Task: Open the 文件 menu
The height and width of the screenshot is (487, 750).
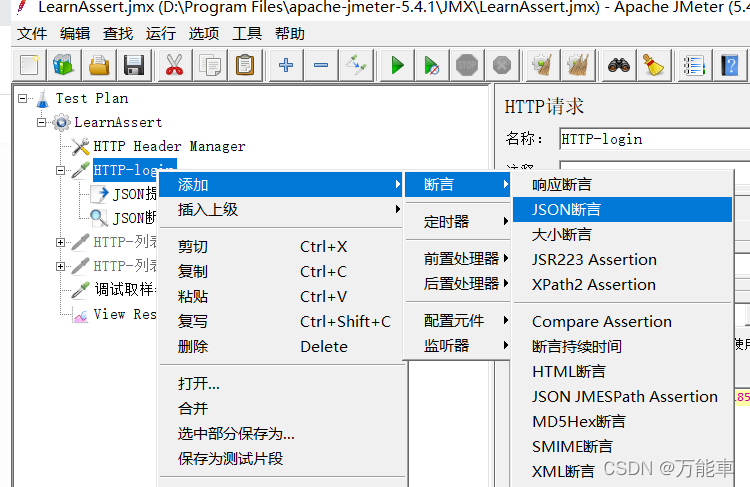Action: (32, 34)
